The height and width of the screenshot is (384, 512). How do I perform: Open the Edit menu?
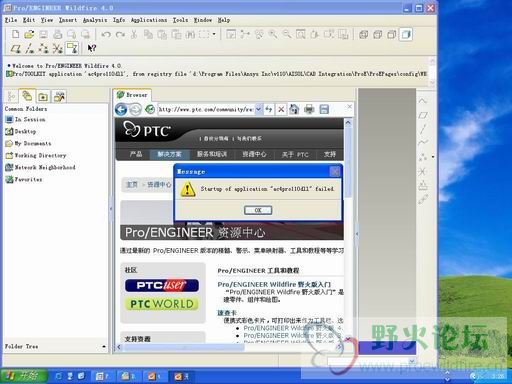[x=29, y=20]
